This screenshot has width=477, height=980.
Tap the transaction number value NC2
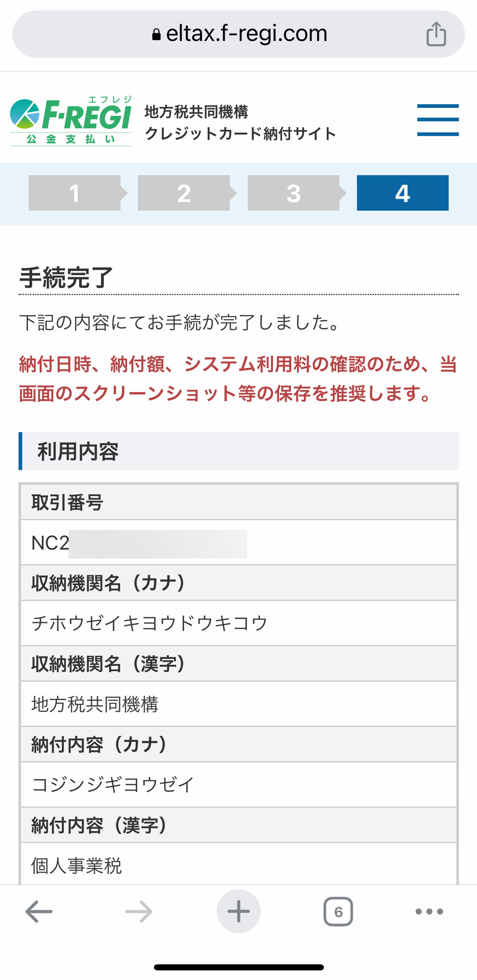pos(50,543)
